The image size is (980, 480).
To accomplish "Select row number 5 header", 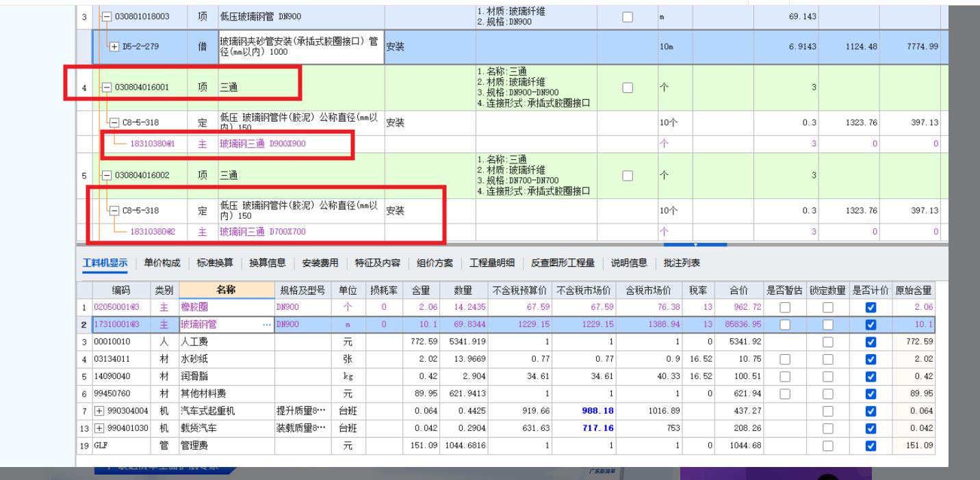I will (x=83, y=176).
